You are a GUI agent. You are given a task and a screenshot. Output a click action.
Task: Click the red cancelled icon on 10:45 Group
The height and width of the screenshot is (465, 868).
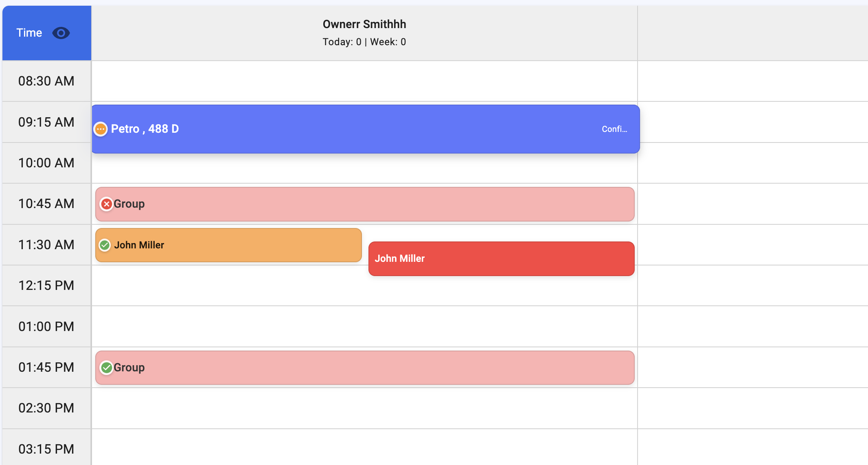point(107,204)
